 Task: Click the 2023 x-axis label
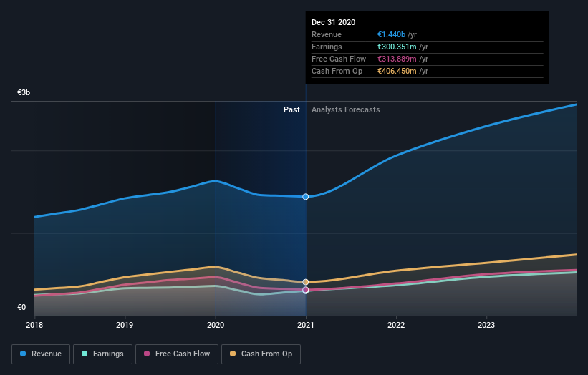[x=486, y=325]
